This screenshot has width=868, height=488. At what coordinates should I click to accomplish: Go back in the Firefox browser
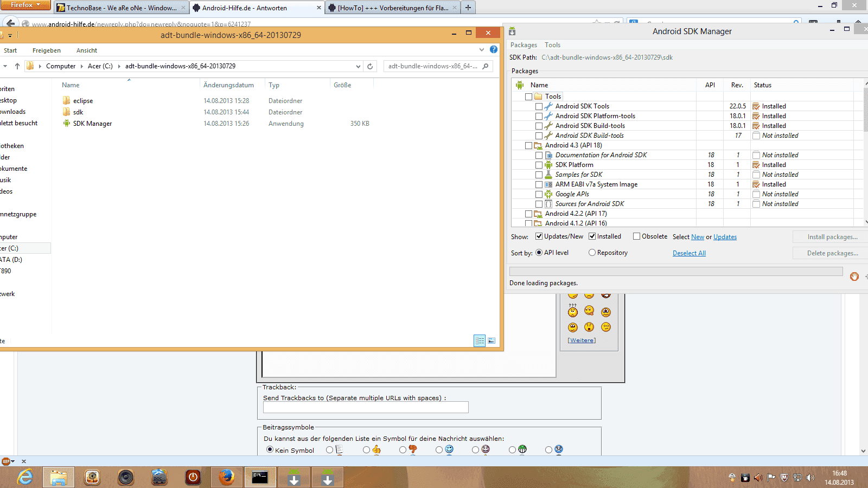[10, 23]
